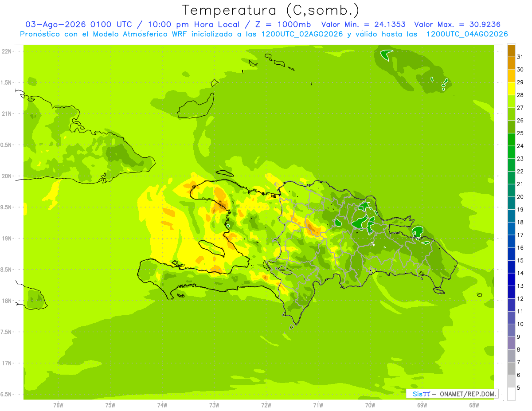Click the '68W' longitude axis label
532x411 pixels.
point(474,405)
